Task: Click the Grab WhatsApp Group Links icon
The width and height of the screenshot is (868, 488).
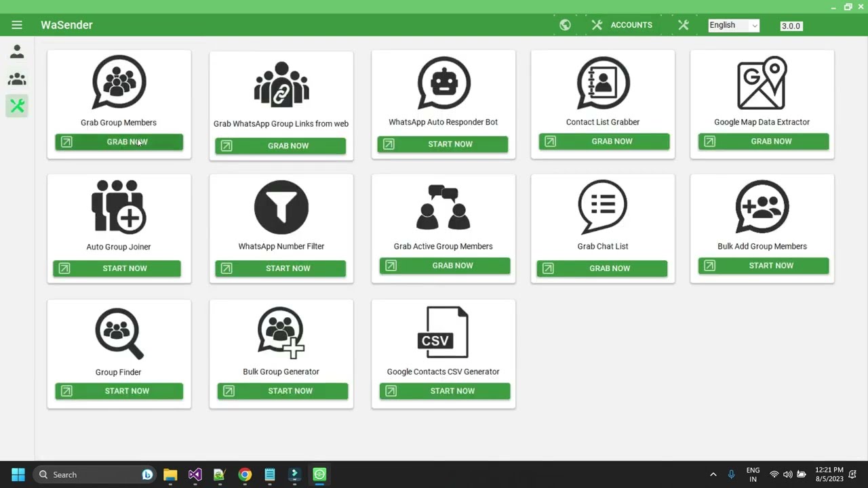Action: coord(281,84)
